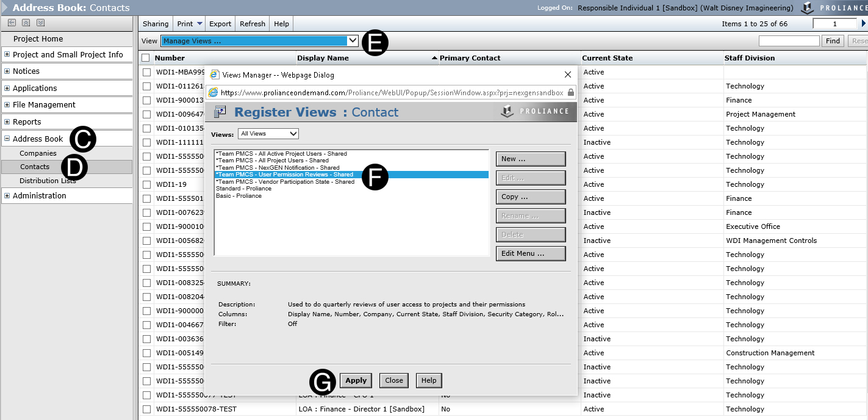Click the search input field beside Find
Screen dimensions: 868x420
point(789,41)
